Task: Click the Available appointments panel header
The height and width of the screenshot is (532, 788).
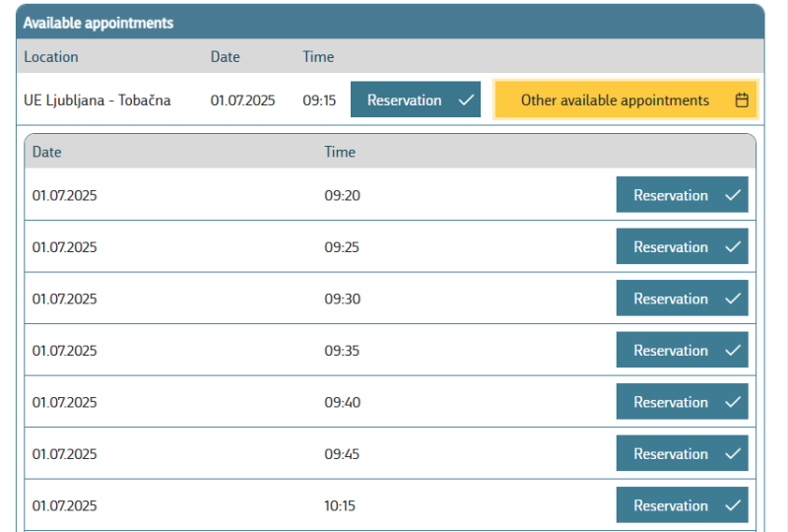Action: [390, 23]
